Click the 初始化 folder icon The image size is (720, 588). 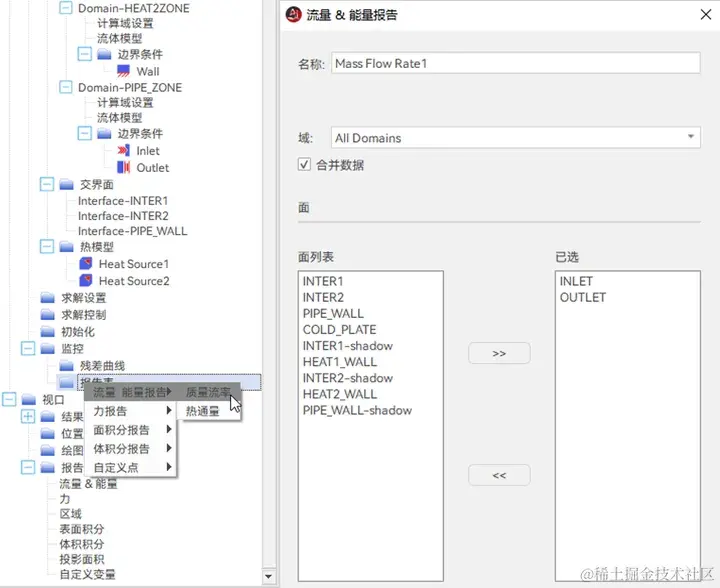coord(47,331)
